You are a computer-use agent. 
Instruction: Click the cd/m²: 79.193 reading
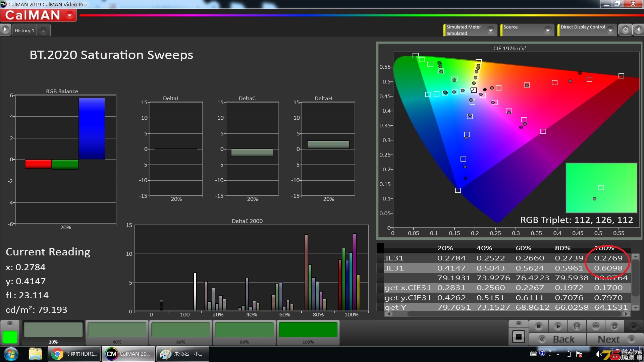click(37, 310)
